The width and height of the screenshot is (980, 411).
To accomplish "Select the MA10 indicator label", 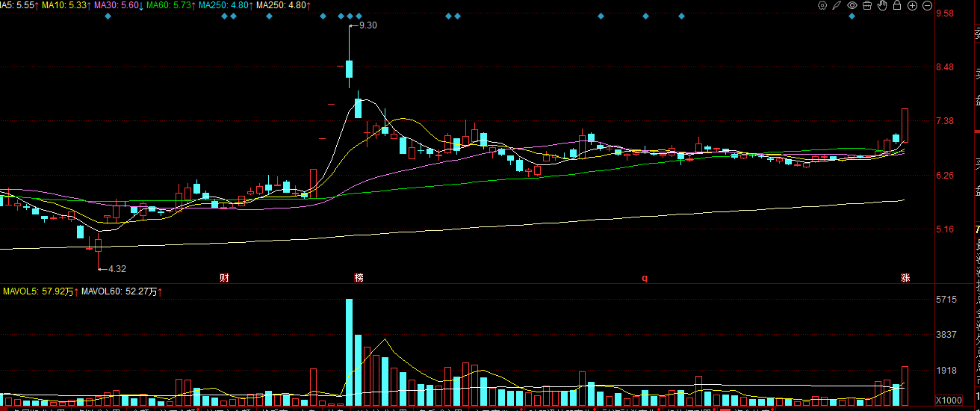I will [x=66, y=5].
